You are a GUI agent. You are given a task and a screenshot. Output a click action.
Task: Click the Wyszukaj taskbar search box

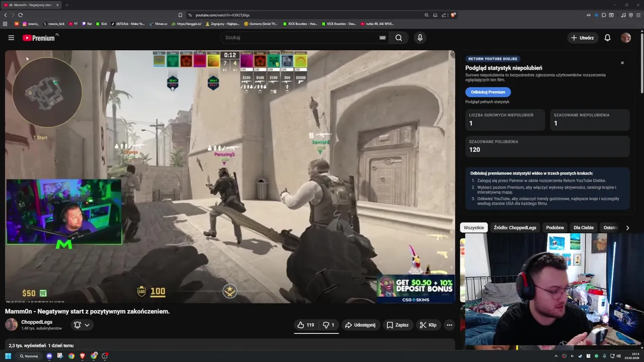tap(29, 356)
